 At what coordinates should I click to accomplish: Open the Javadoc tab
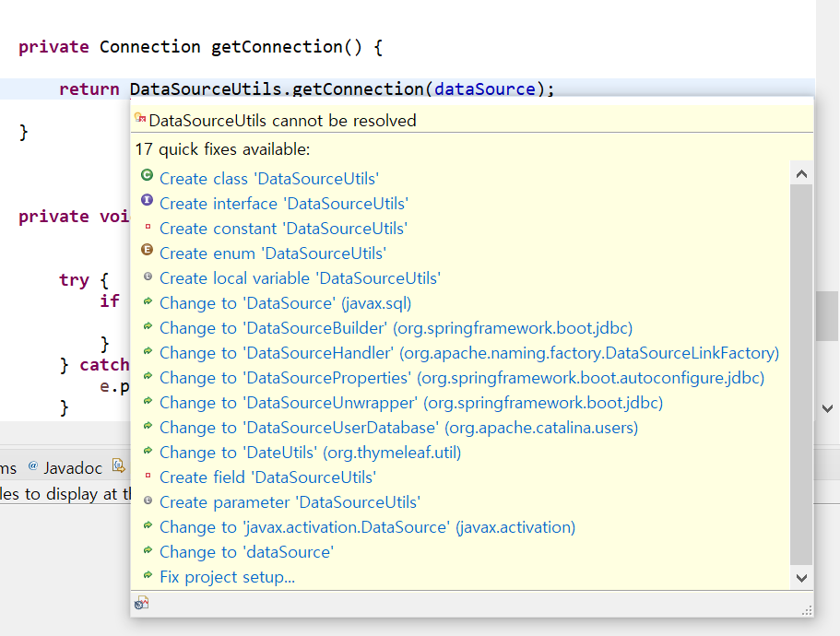[73, 468]
